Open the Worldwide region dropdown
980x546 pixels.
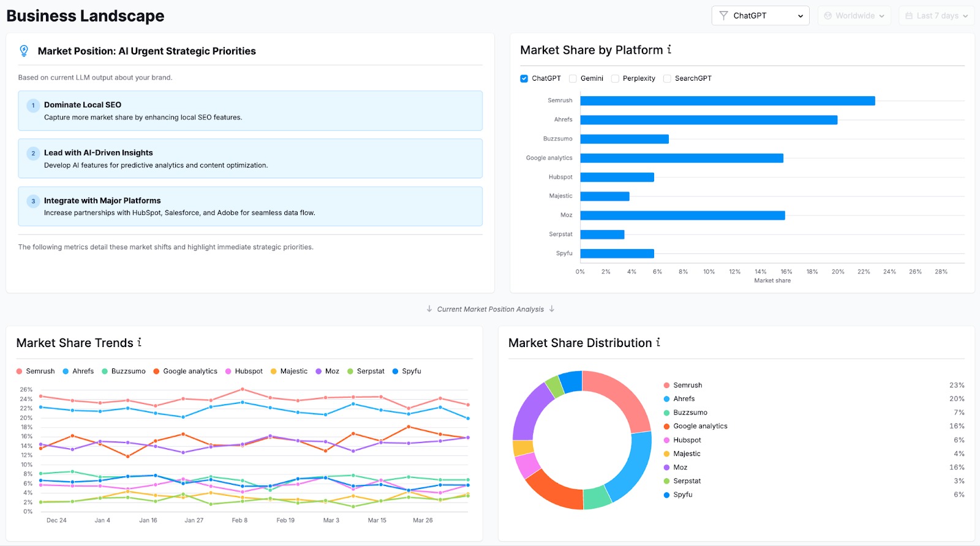856,16
